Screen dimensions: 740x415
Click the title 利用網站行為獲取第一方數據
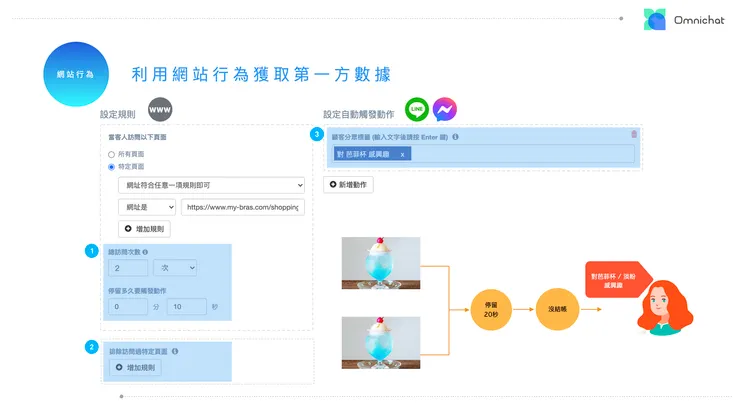point(261,74)
